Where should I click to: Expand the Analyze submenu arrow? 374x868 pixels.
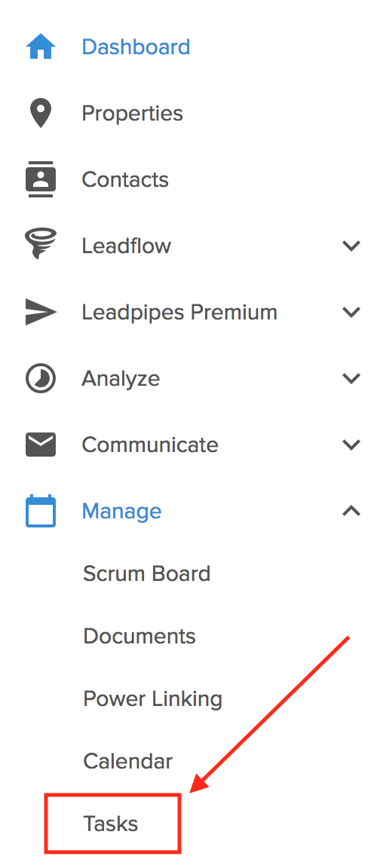pyautogui.click(x=351, y=379)
